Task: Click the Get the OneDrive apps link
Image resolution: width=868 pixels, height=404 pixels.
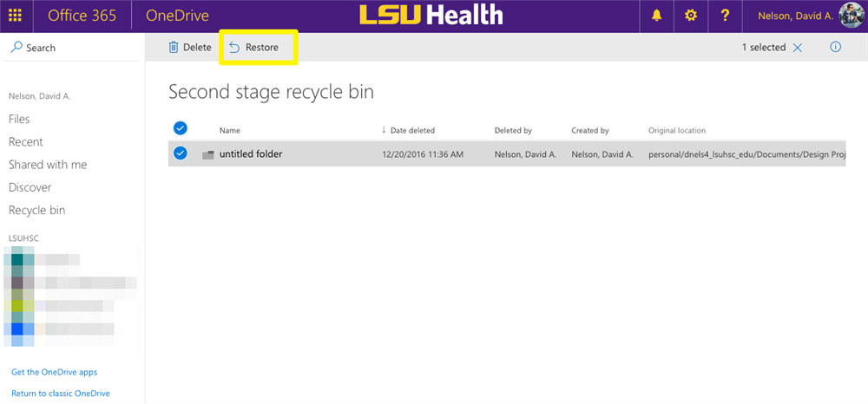Action: pyautogui.click(x=54, y=372)
